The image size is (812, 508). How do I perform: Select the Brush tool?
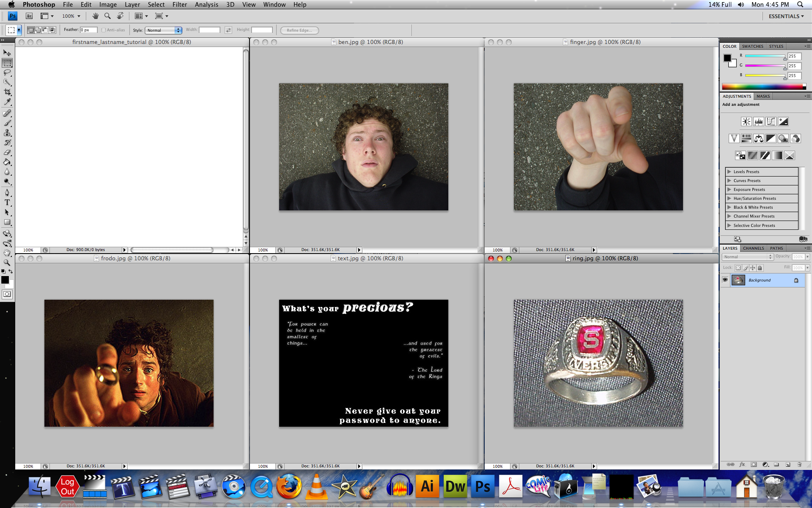click(x=7, y=123)
